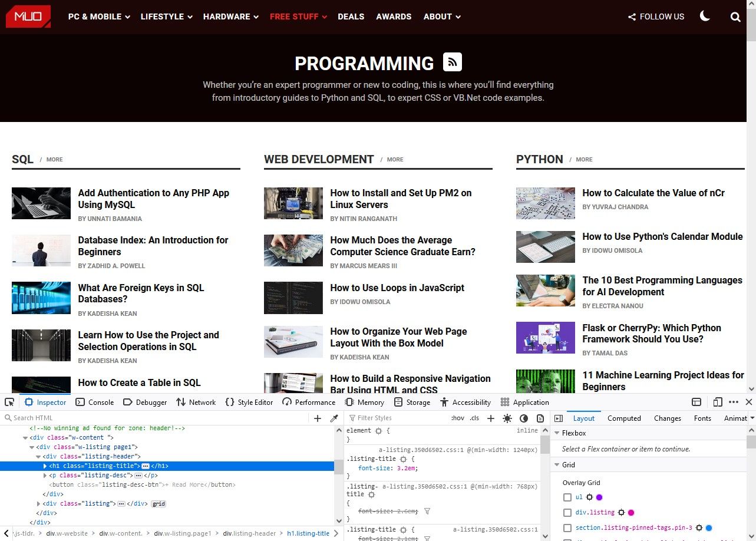Go to the Deals page

coord(351,17)
